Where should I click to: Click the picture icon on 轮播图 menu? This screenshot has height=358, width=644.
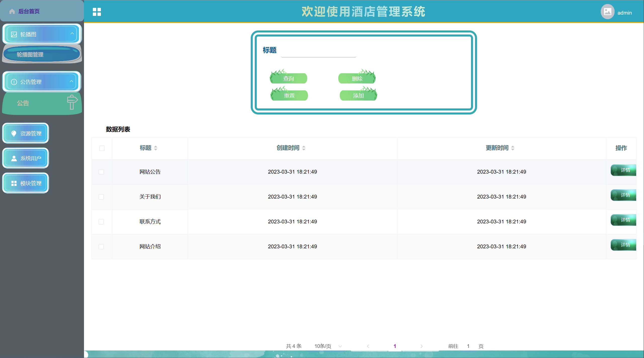[14, 34]
